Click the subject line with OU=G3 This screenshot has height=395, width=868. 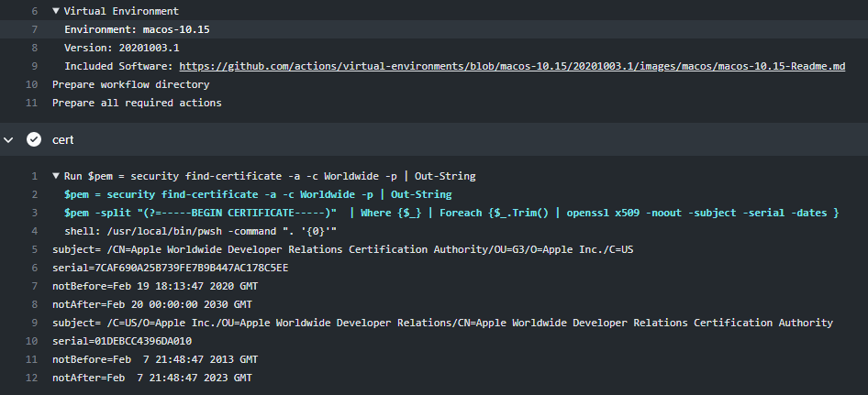point(342,249)
